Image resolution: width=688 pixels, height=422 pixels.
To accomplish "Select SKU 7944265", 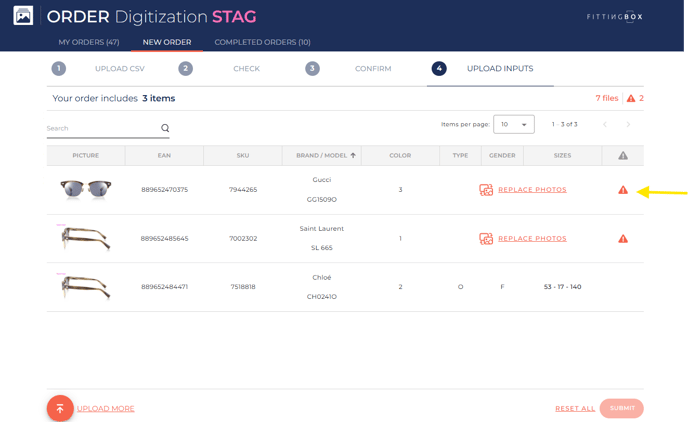I will pos(243,190).
